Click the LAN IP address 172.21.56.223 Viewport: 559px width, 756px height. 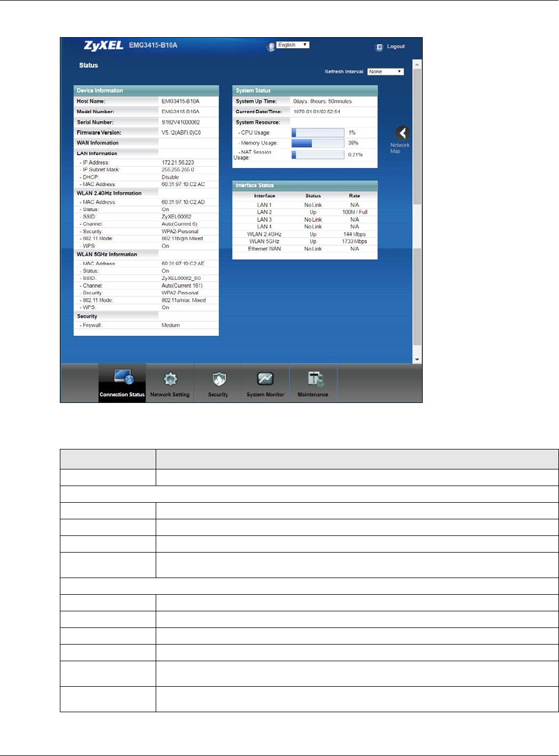coord(178,163)
